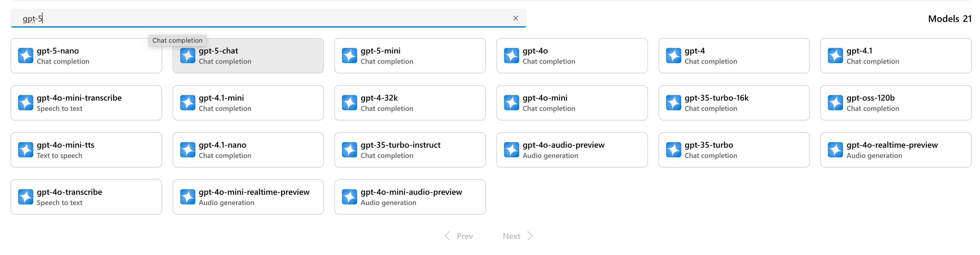Click the gpt-4o-mini-tts model icon
Image resolution: width=980 pixels, height=255 pixels.
[26, 150]
